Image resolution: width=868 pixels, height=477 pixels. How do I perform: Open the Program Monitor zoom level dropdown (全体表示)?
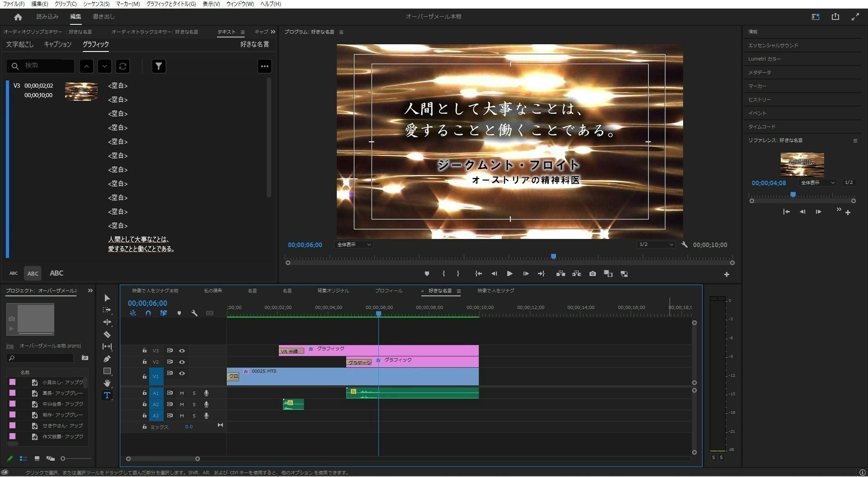click(354, 245)
